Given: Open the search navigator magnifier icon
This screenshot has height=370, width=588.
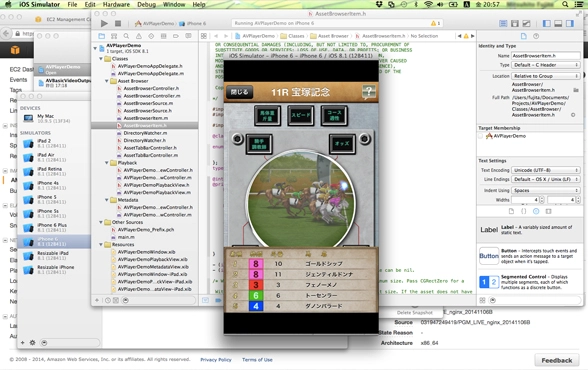Looking at the screenshot, I should tap(126, 36).
